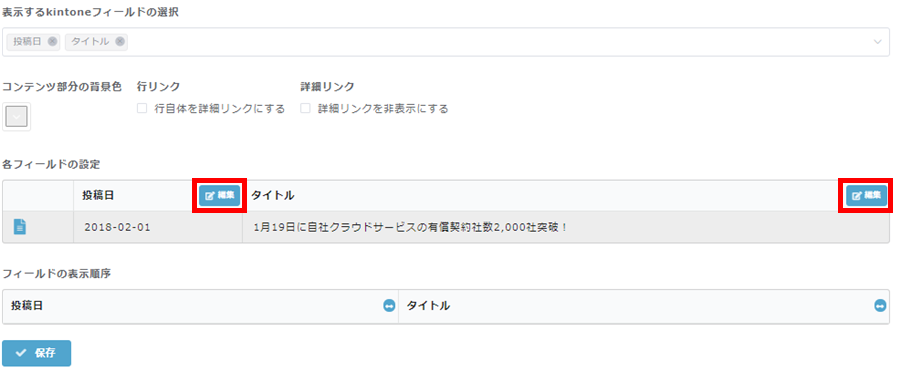Remove the 投稿日 tag with its x icon
Screen dimensions: 900x382
coord(52,41)
